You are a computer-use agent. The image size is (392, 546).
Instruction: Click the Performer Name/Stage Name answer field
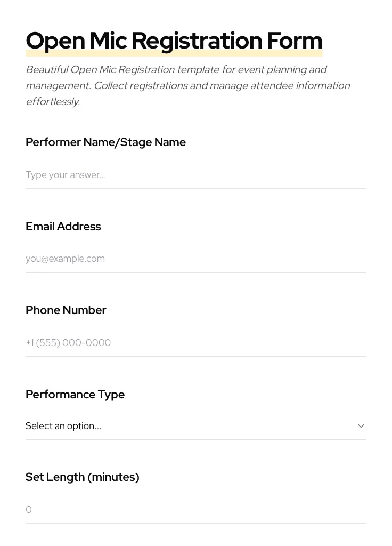(x=195, y=175)
